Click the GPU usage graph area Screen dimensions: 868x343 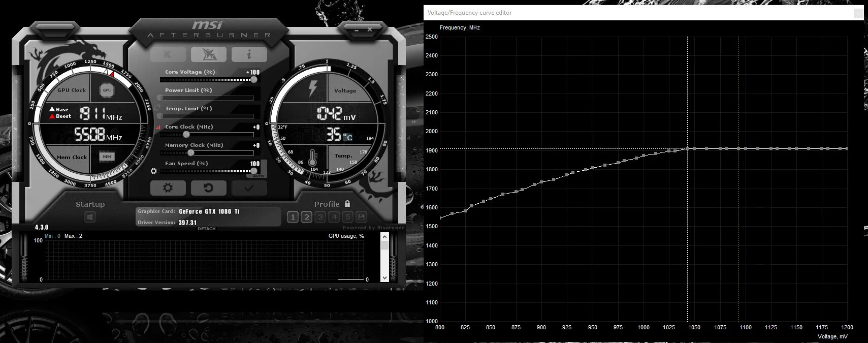tap(204, 260)
